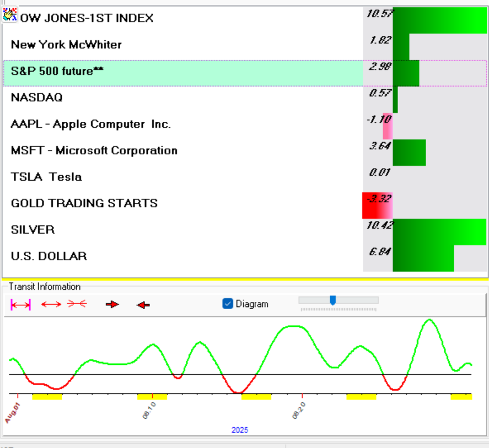Click the pointer icon beside DOW JONES index
Viewport: 489px width, 448px height.
coord(10,15)
